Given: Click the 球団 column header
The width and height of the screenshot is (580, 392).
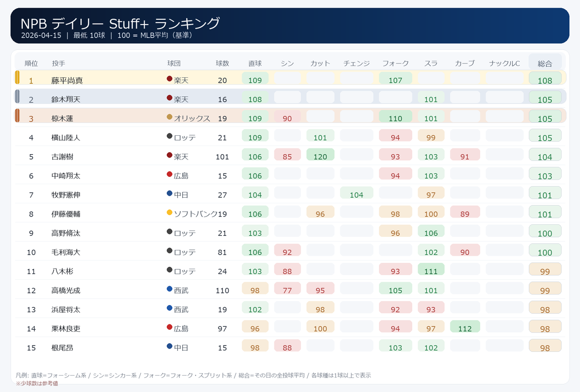Looking at the screenshot, I should coord(174,63).
